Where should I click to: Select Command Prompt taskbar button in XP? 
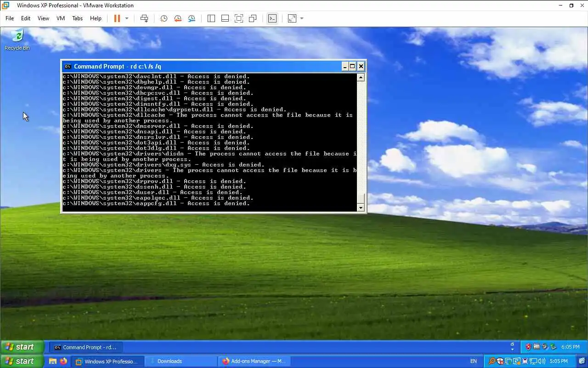point(85,347)
